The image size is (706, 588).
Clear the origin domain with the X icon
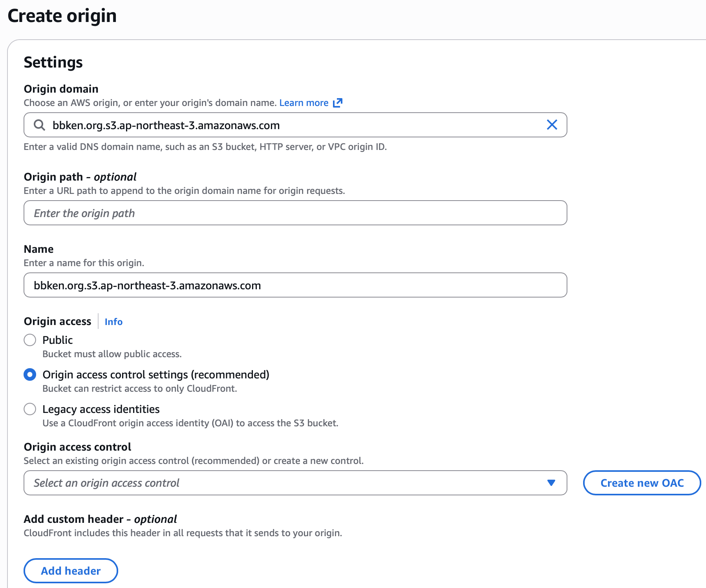coord(552,125)
